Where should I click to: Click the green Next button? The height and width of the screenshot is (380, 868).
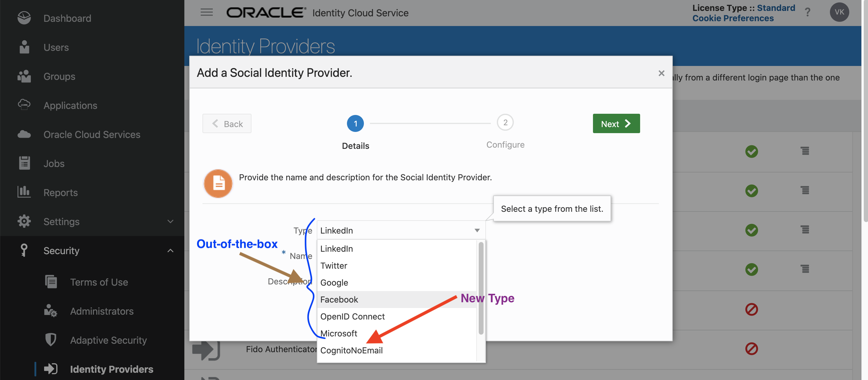(616, 123)
